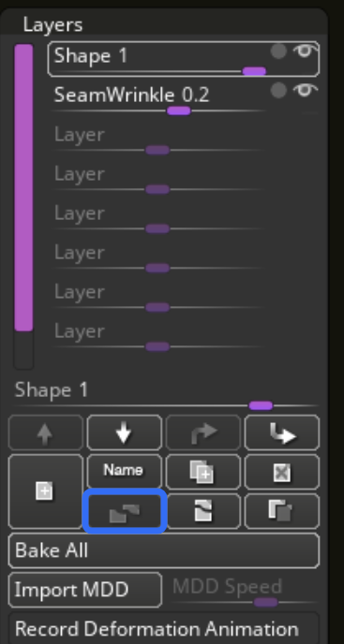Click the curved redo arrow button
The image size is (344, 644).
click(202, 432)
